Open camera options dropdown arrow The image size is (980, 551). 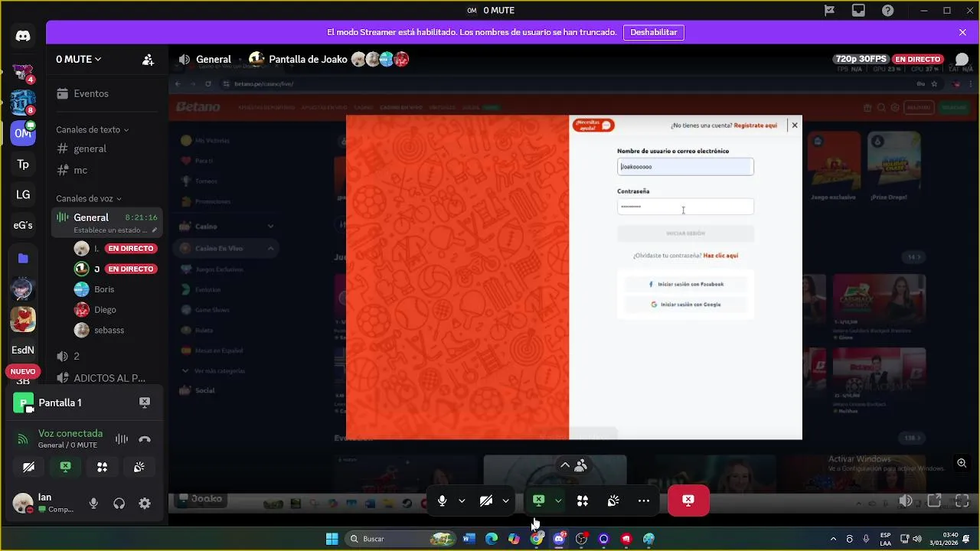pyautogui.click(x=505, y=500)
